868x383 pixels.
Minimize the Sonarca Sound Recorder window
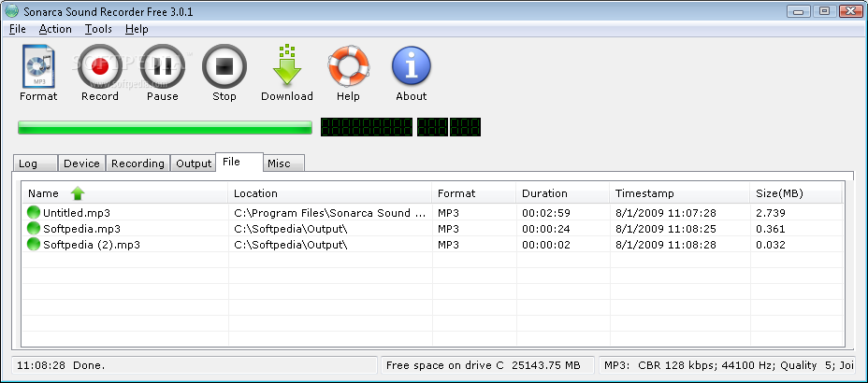(x=799, y=10)
